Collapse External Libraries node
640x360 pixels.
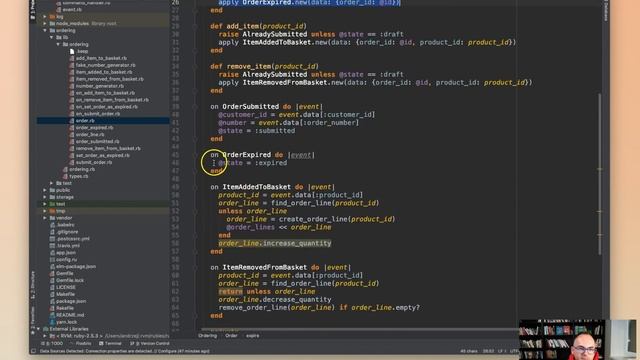click(x=38, y=329)
